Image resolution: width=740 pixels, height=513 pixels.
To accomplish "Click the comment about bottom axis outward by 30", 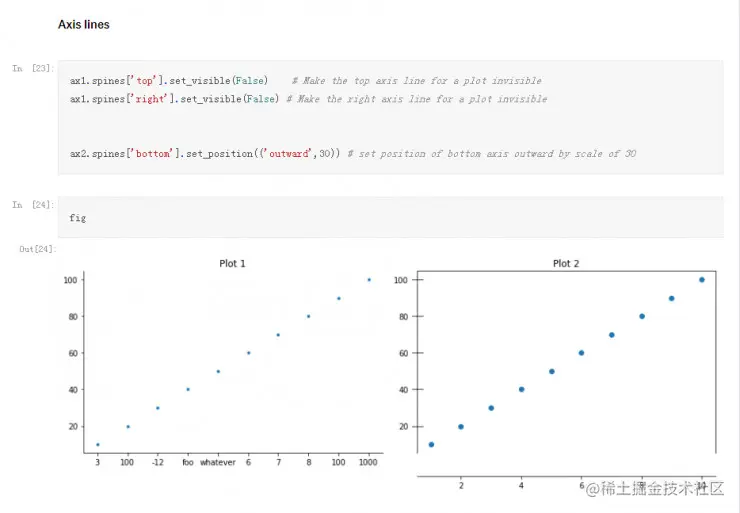I will 492,153.
